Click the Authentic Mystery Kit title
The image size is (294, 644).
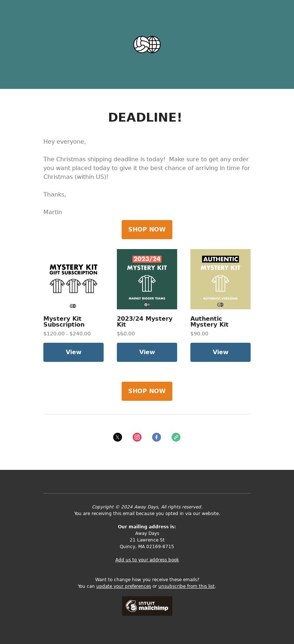209,321
